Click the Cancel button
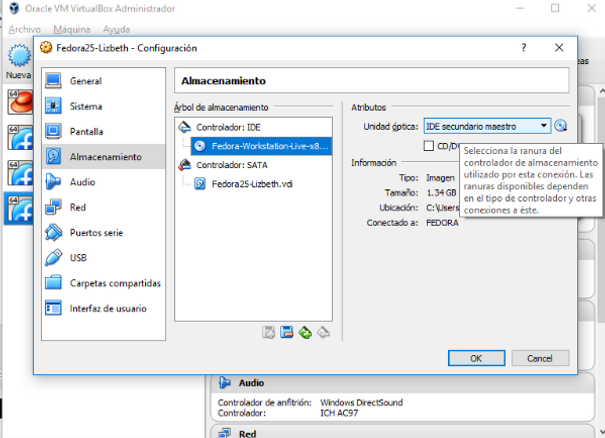 [x=540, y=359]
